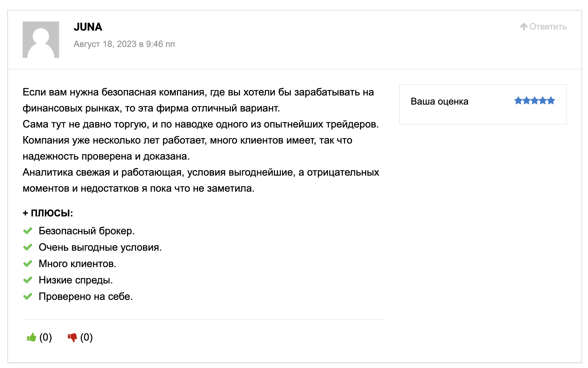The height and width of the screenshot is (368, 588).
Task: Click the + ПЛЮСЫ heading
Action: (48, 213)
